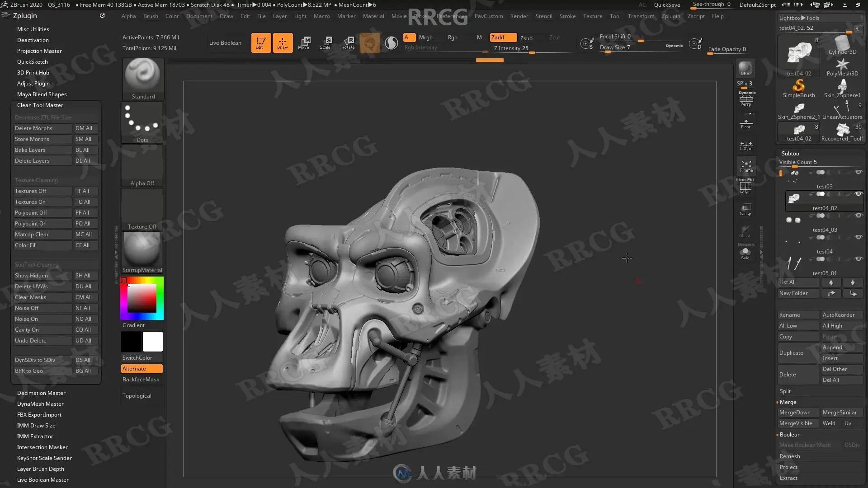
Task: Click the Frame view icon
Action: (746, 166)
